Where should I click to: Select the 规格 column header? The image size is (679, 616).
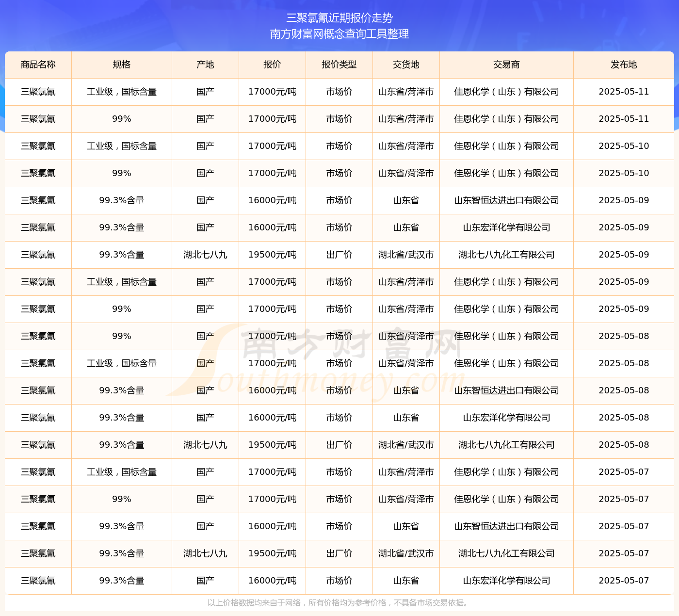point(122,65)
